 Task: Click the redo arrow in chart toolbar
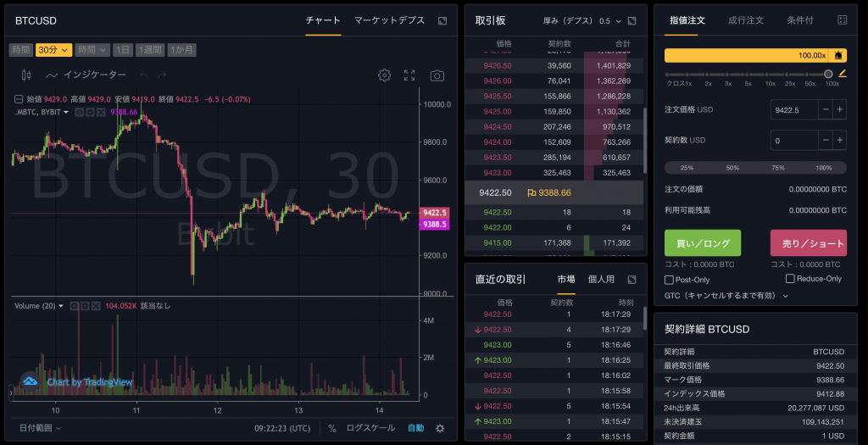point(162,75)
